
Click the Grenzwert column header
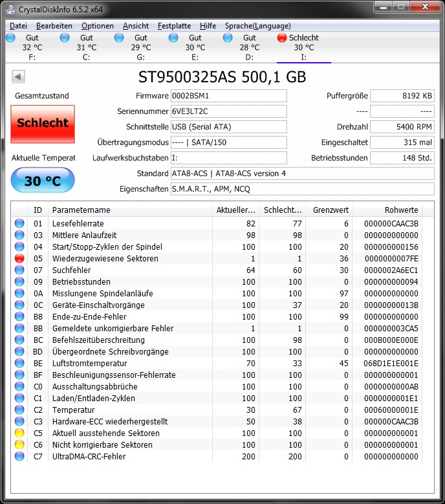pyautogui.click(x=329, y=210)
